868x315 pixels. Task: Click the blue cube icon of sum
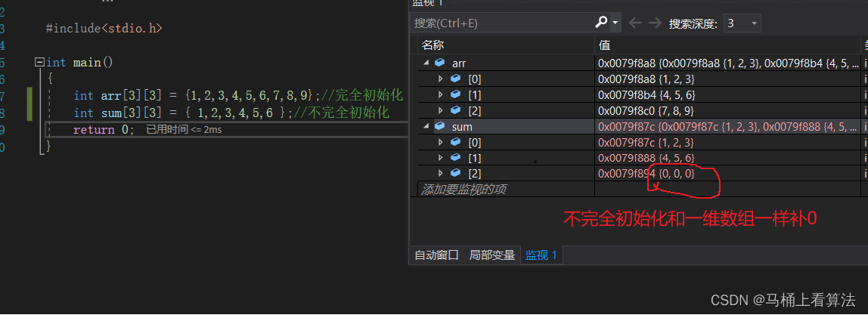click(440, 127)
